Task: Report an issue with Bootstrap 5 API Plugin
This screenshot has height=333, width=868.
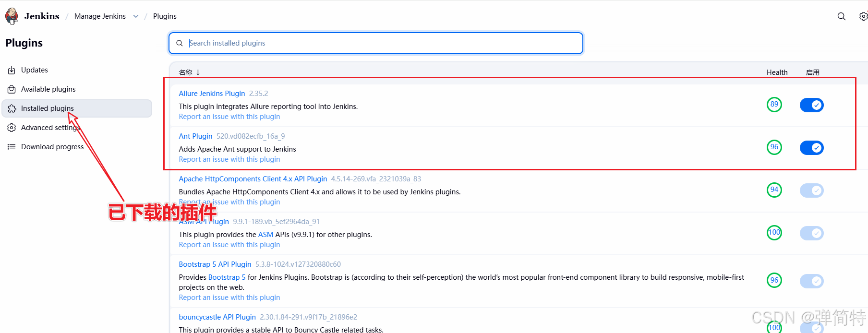Action: [229, 297]
